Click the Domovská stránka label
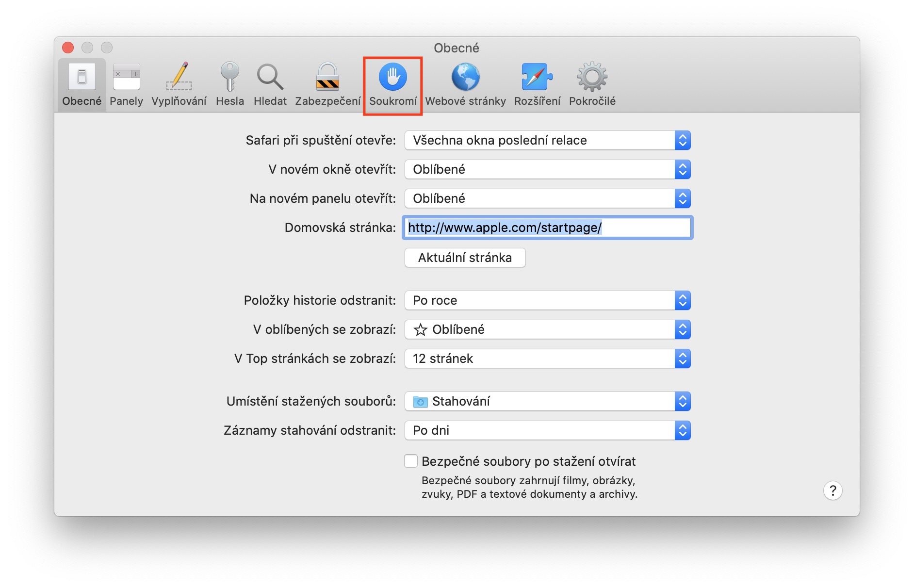This screenshot has width=914, height=588. (340, 228)
